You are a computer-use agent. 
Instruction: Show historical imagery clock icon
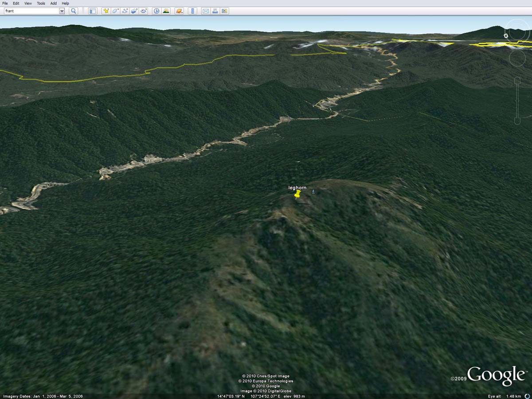click(156, 11)
